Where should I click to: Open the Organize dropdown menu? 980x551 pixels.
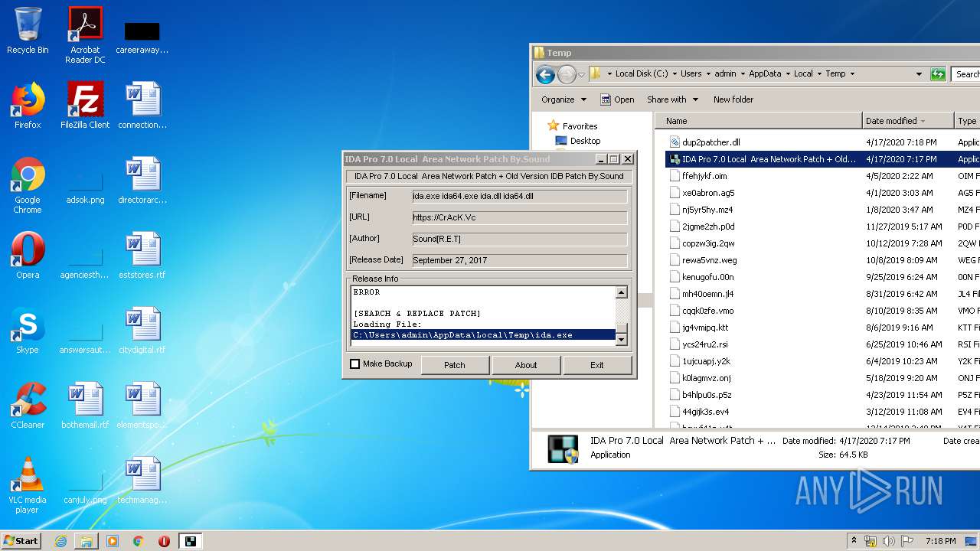click(563, 99)
